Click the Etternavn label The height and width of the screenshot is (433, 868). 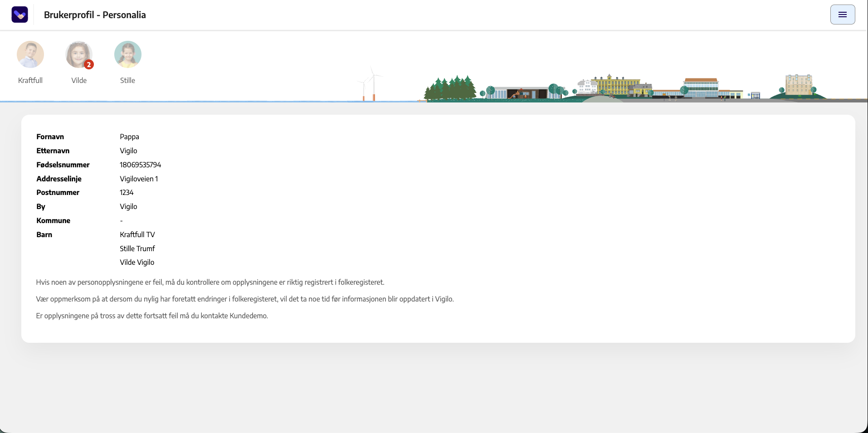[53, 151]
